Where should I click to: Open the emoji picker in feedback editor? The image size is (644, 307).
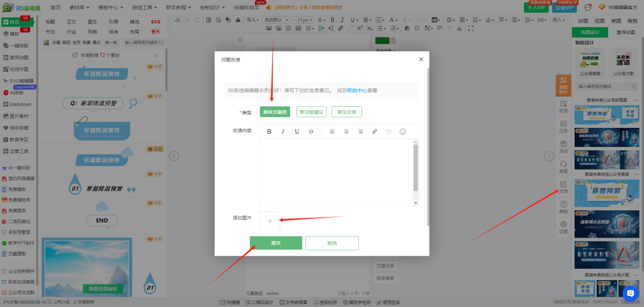[403, 131]
